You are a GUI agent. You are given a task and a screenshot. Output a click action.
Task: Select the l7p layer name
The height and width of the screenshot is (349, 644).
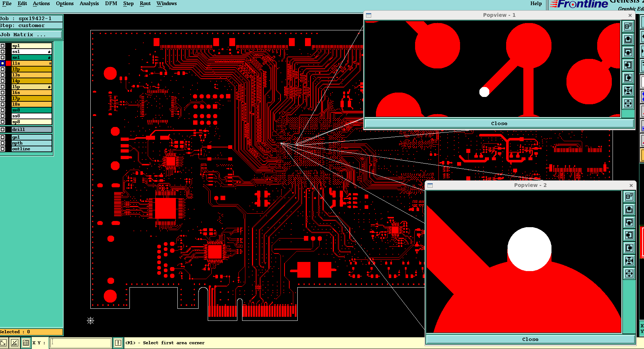pos(32,98)
